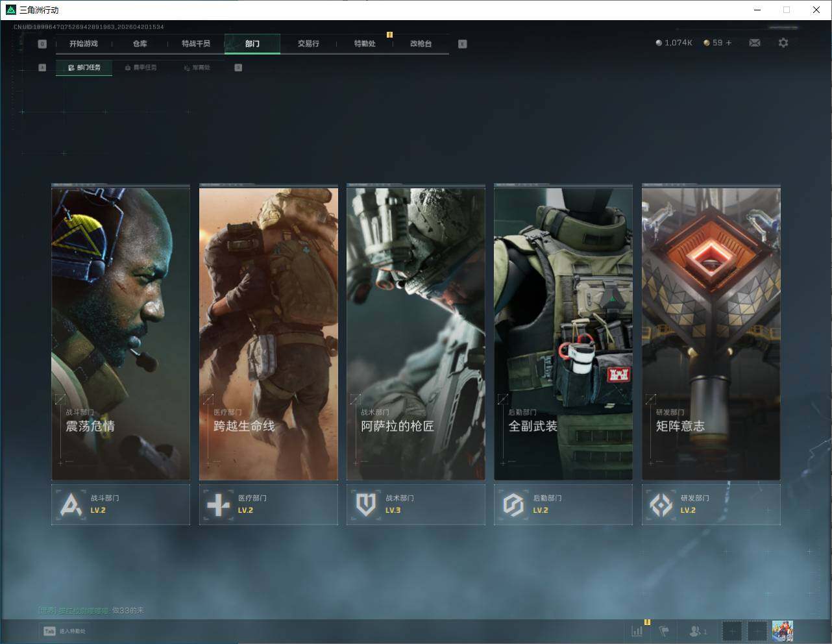Viewport: 832px width, 644px height.
Task: Switch to the 改枪台 tab
Action: coord(421,43)
